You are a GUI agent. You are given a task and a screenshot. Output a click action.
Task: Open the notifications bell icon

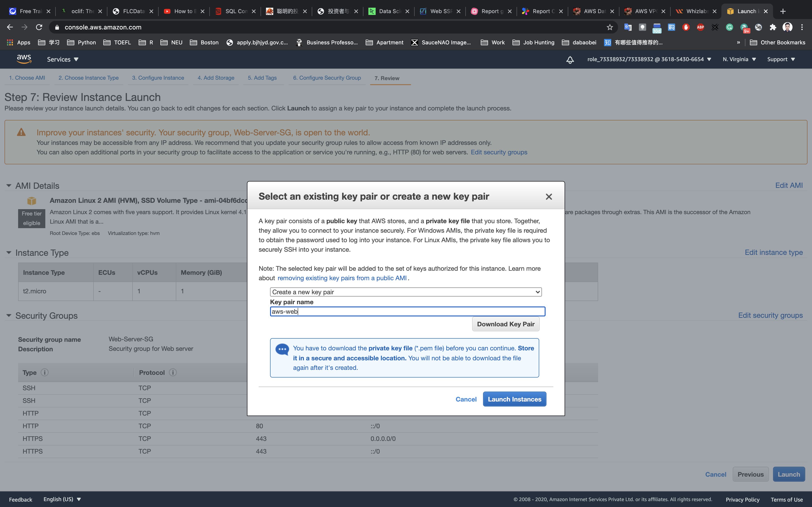[570, 60]
